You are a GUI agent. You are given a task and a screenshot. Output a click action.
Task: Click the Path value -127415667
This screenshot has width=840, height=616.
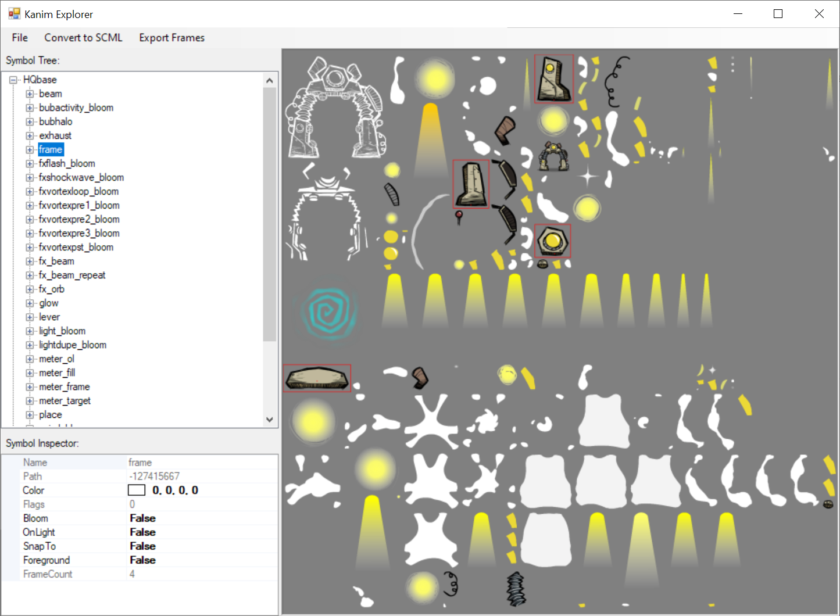point(154,477)
